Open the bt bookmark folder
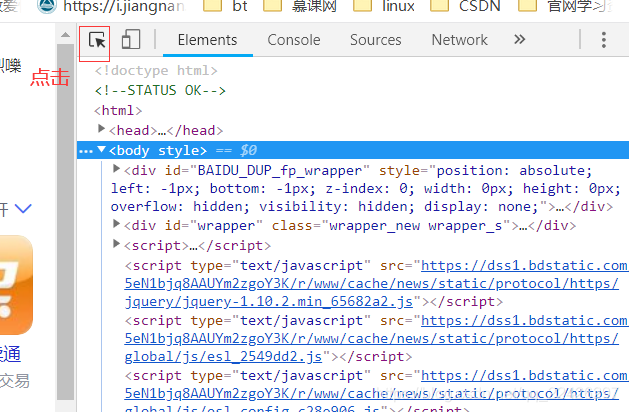629x412 pixels. tap(225, 6)
